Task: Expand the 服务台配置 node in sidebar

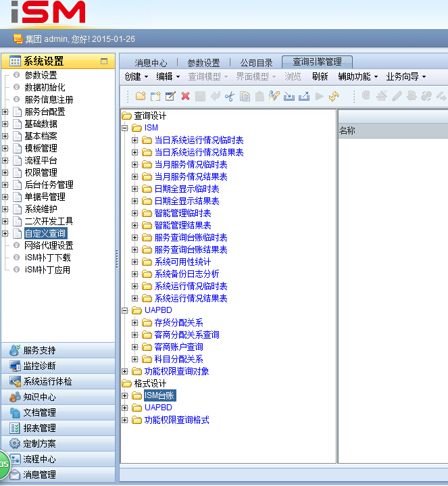Action: click(5, 112)
